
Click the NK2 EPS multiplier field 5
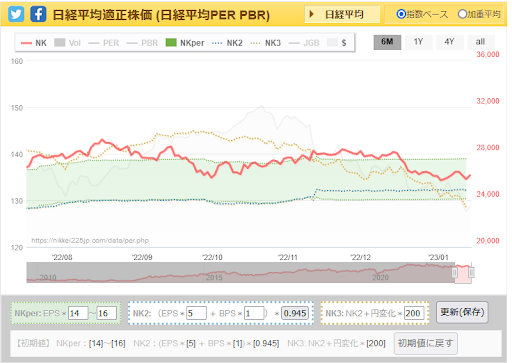[196, 313]
